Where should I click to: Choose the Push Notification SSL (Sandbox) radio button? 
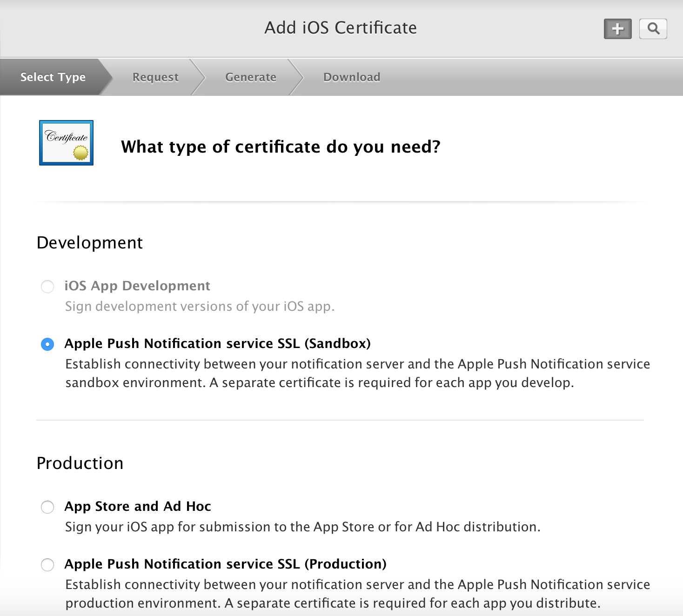click(x=47, y=344)
